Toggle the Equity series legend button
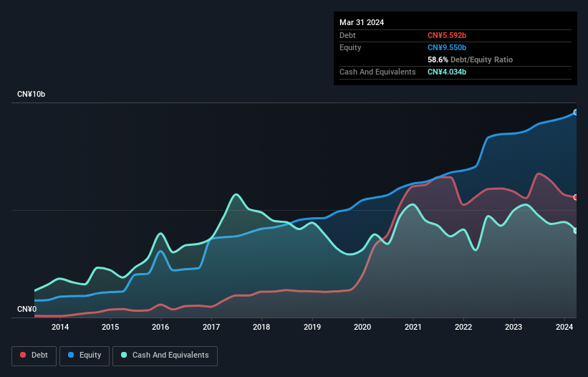588x377 pixels. coord(85,355)
